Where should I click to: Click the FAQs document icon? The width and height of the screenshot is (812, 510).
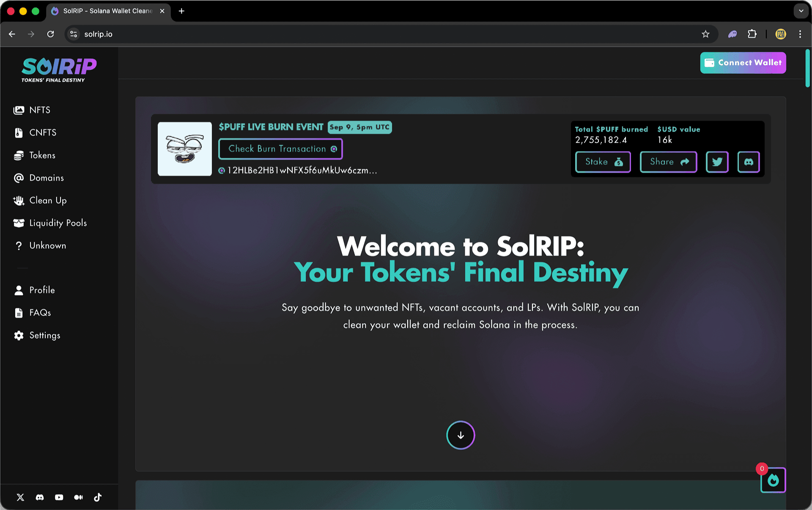pos(19,313)
